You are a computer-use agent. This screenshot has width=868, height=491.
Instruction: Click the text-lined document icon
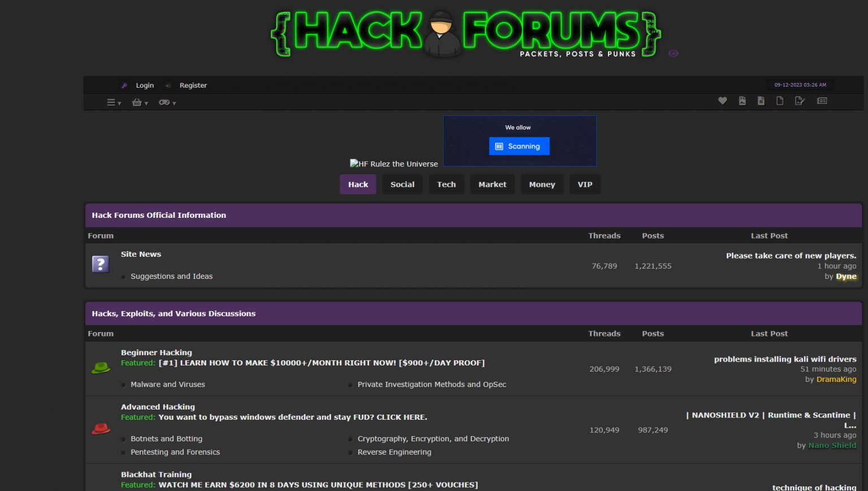(761, 101)
